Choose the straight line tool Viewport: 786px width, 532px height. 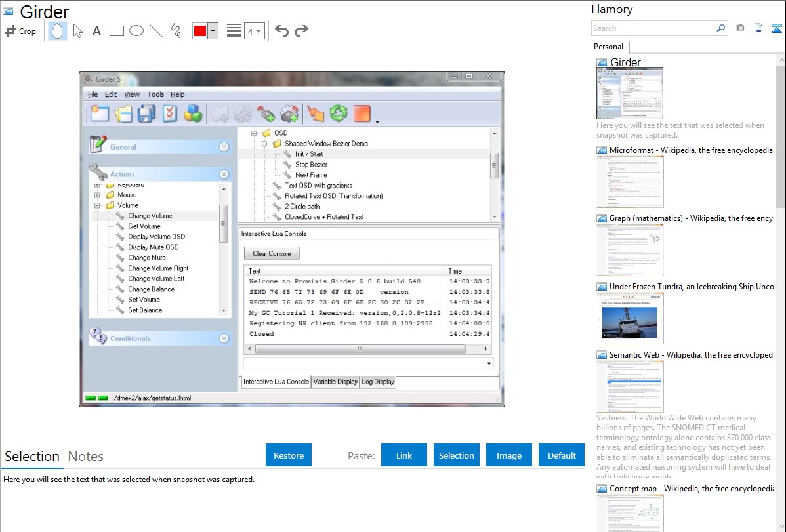pyautogui.click(x=156, y=31)
